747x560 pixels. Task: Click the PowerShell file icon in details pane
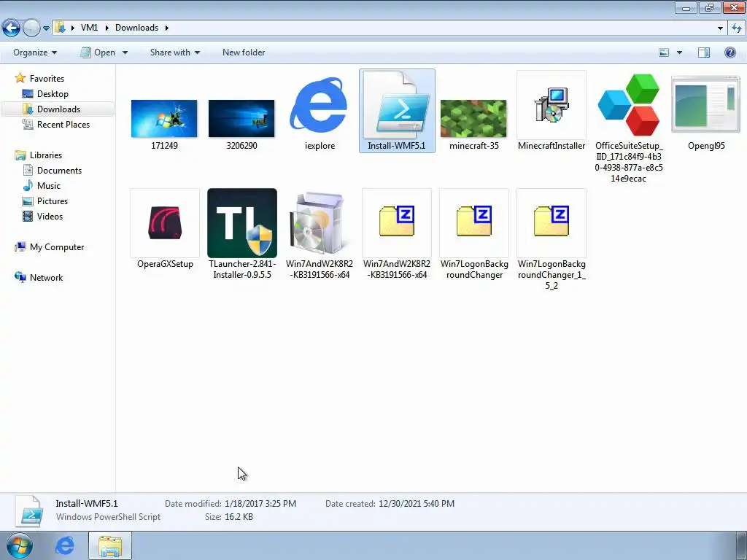[x=28, y=511]
